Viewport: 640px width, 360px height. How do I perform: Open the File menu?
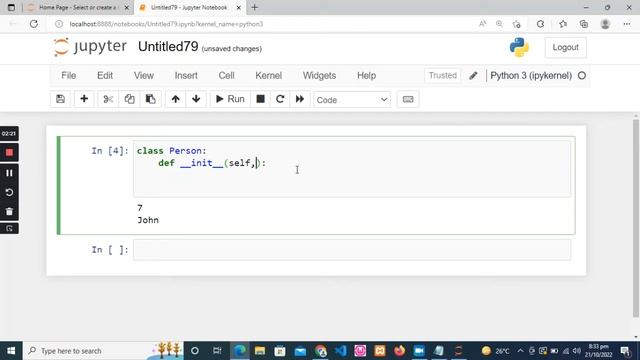coord(69,76)
